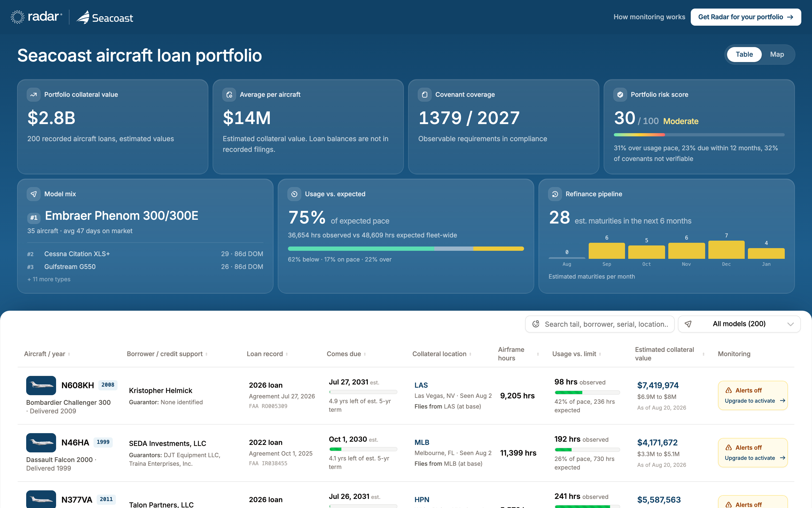Click the Sep maturities bar
This screenshot has width=812, height=508.
click(607, 251)
